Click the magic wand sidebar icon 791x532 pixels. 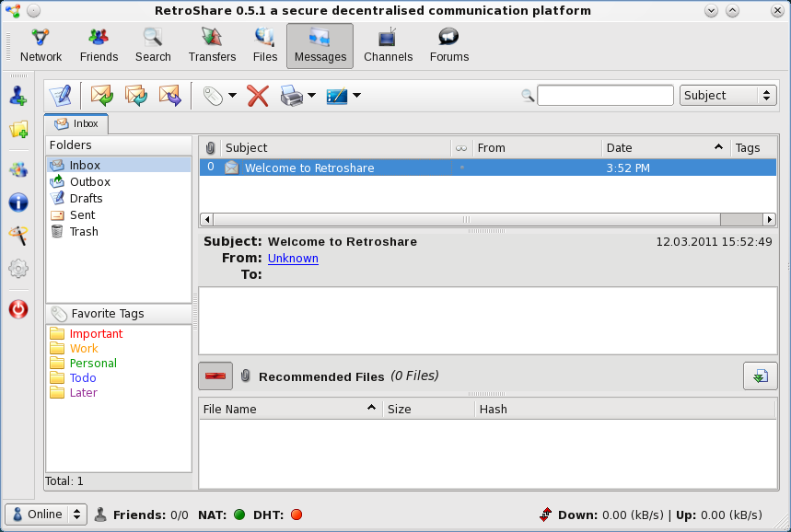[18, 236]
